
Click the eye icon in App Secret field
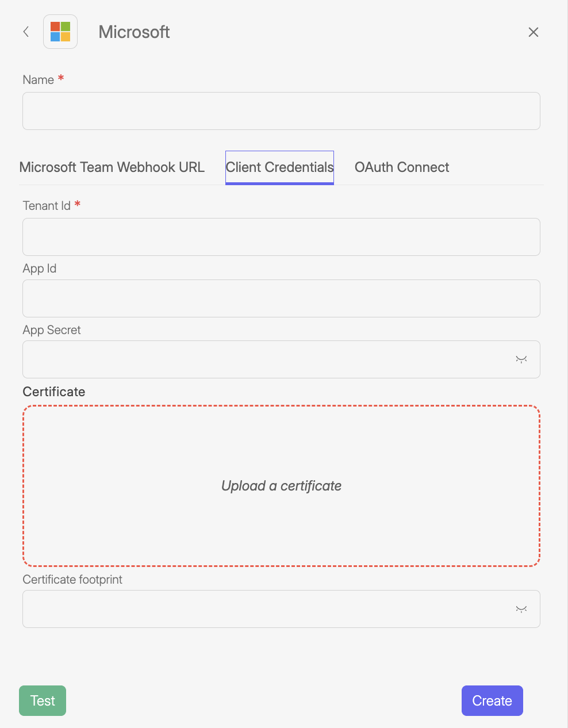pos(521,359)
